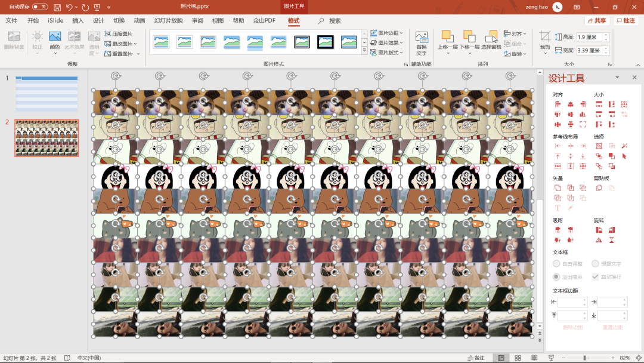Open the 图片边框 dropdown

point(386,33)
